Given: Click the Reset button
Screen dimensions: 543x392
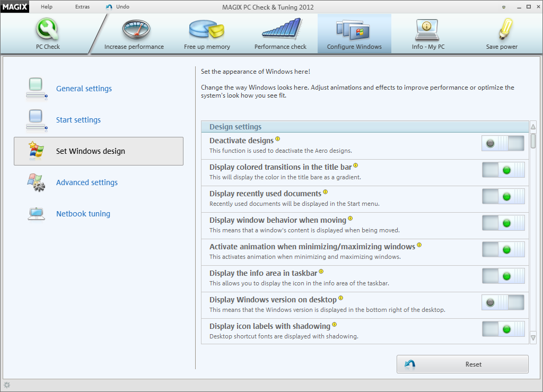Looking at the screenshot, I should click(462, 364).
